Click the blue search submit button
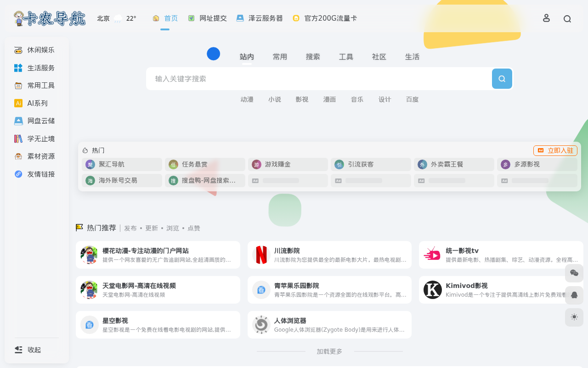The width and height of the screenshot is (588, 368). (502, 79)
